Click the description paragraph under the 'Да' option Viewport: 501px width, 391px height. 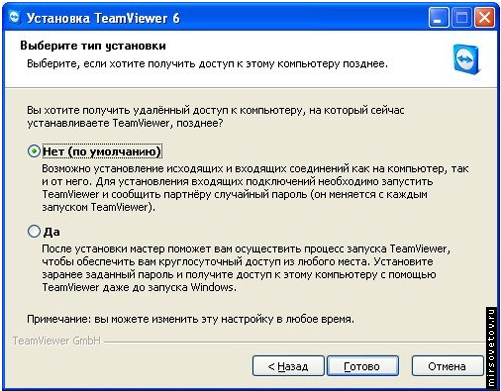point(246,268)
